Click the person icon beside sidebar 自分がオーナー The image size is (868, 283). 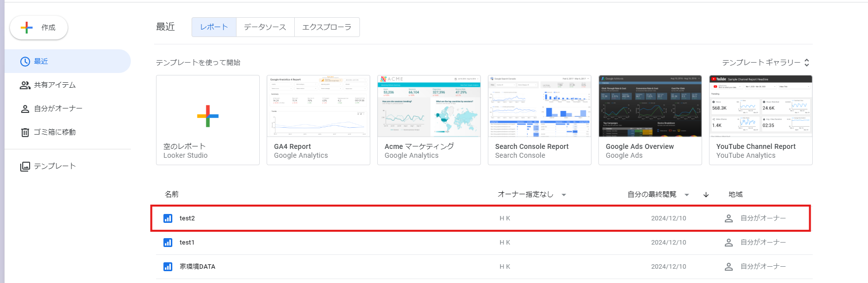point(25,108)
